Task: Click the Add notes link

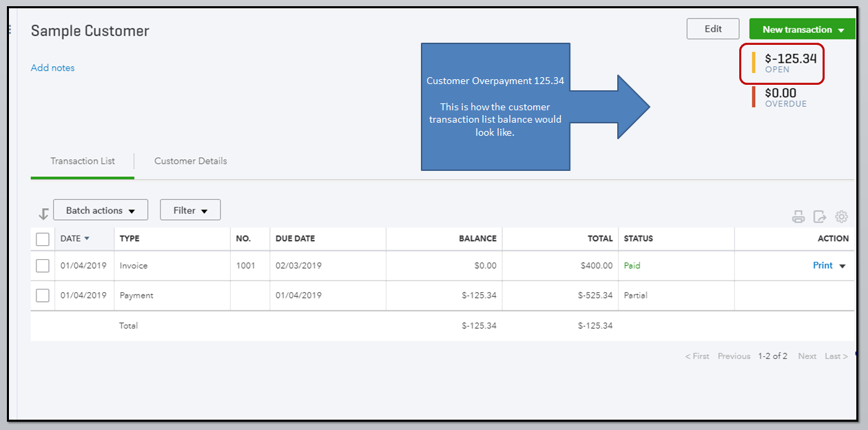Action: [52, 68]
